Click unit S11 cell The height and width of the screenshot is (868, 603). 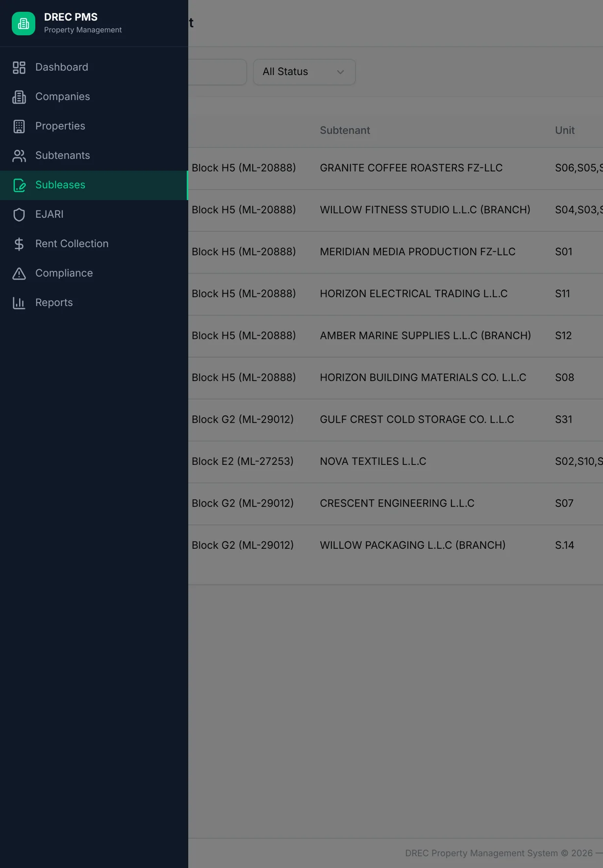562,294
